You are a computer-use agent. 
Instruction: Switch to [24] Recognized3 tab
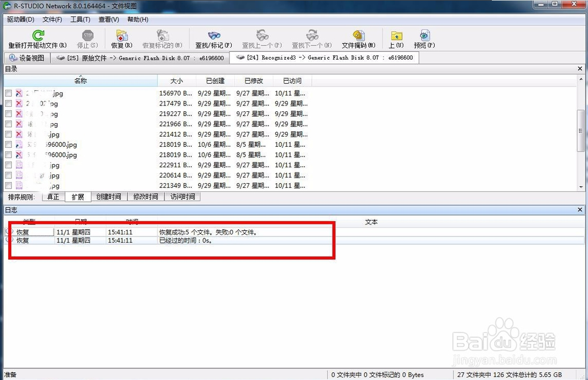pyautogui.click(x=324, y=57)
